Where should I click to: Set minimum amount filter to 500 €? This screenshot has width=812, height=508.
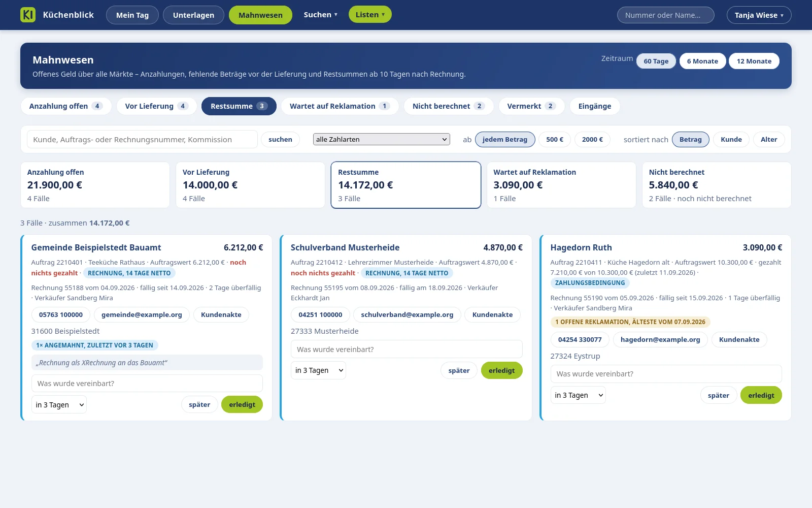pyautogui.click(x=555, y=139)
